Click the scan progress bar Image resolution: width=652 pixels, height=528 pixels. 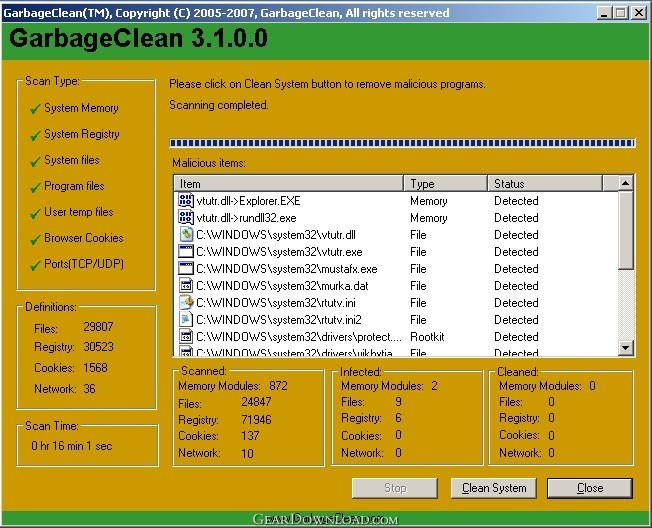click(402, 143)
